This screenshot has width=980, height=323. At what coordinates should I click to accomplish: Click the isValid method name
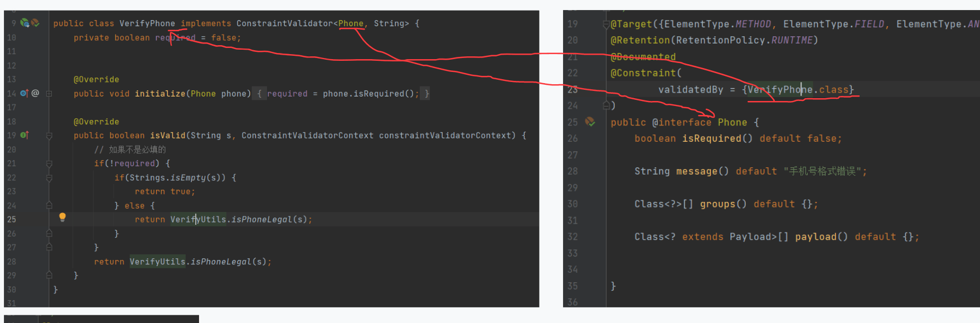pyautogui.click(x=168, y=136)
